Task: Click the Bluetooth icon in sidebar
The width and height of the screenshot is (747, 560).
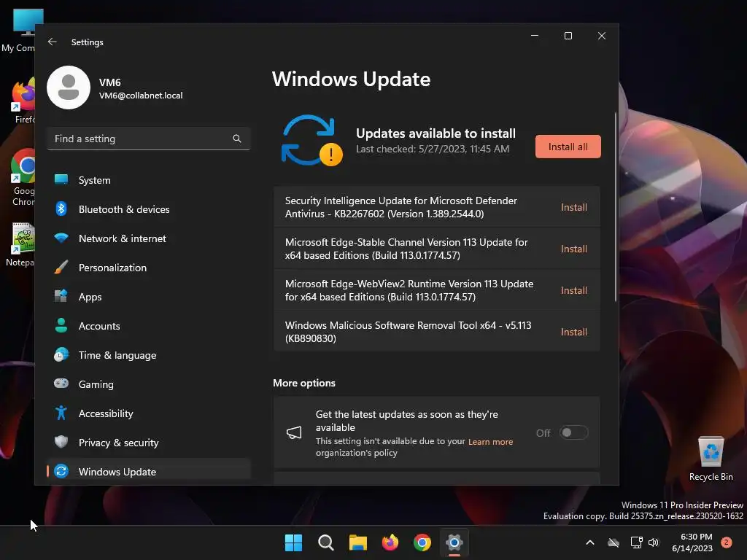Action: pyautogui.click(x=61, y=209)
